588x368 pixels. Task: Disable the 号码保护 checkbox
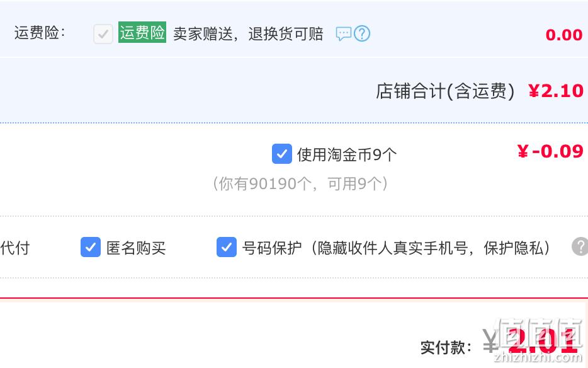[x=227, y=247]
